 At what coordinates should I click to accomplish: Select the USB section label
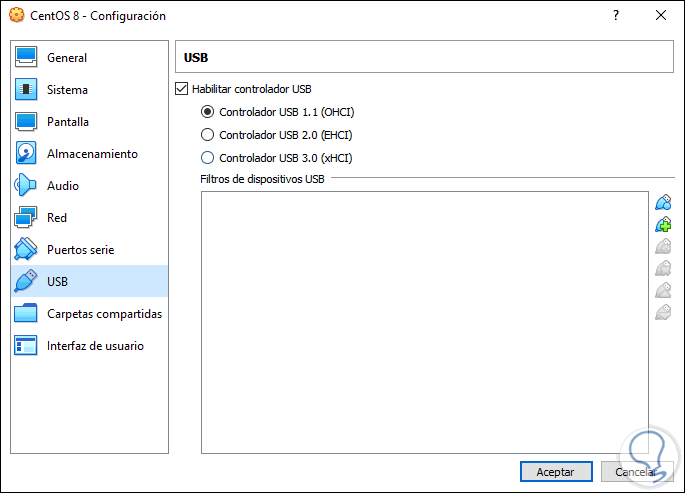56,282
